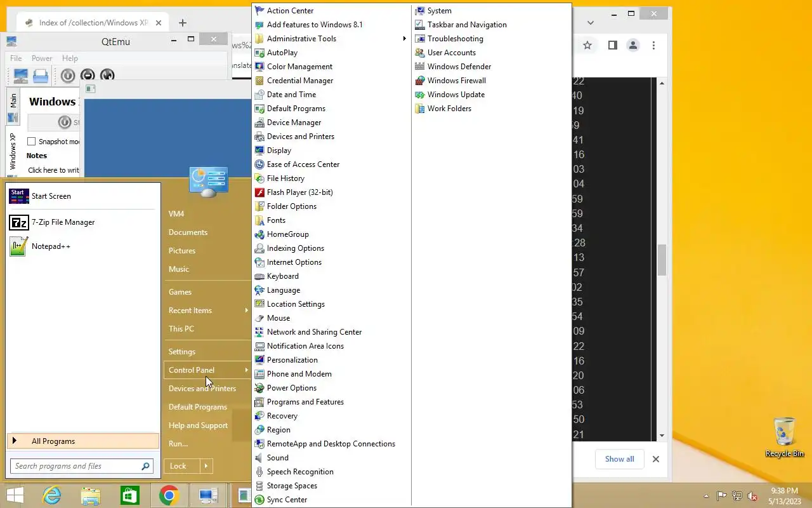The height and width of the screenshot is (508, 812).
Task: Open the Action Center flag icon
Action: pos(259,11)
